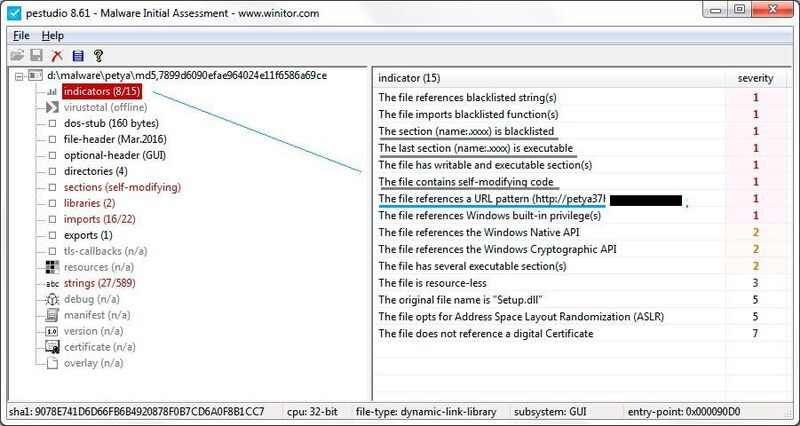Screen dimensions: 800x426
Task: Toggle the checkbox beside optional-header
Action: pos(52,156)
